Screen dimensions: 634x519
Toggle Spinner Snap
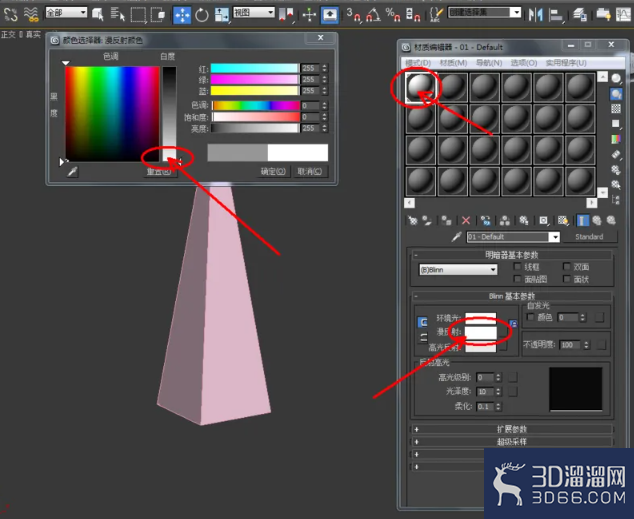(x=413, y=15)
